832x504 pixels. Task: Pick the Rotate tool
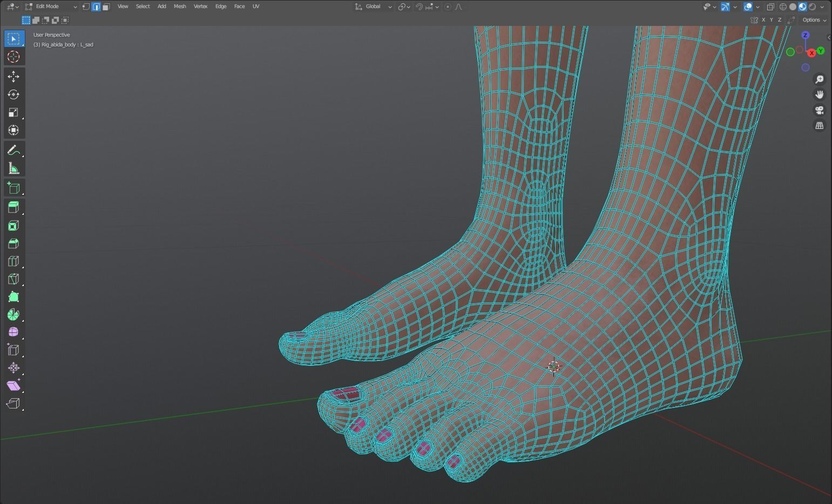tap(13, 94)
